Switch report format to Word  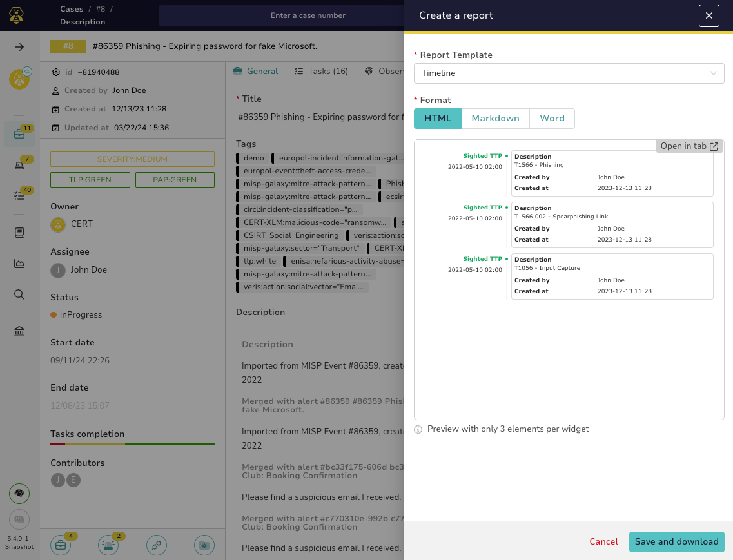click(552, 118)
